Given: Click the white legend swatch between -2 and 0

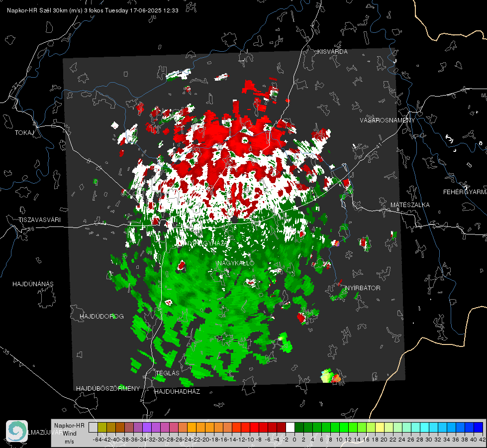Looking at the screenshot, I should point(290,427).
